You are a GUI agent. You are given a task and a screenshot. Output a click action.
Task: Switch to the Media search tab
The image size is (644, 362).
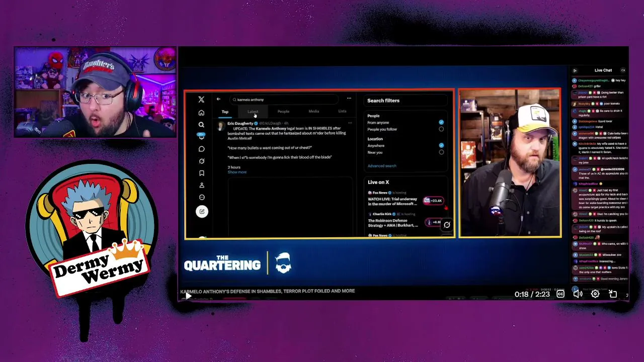point(313,112)
